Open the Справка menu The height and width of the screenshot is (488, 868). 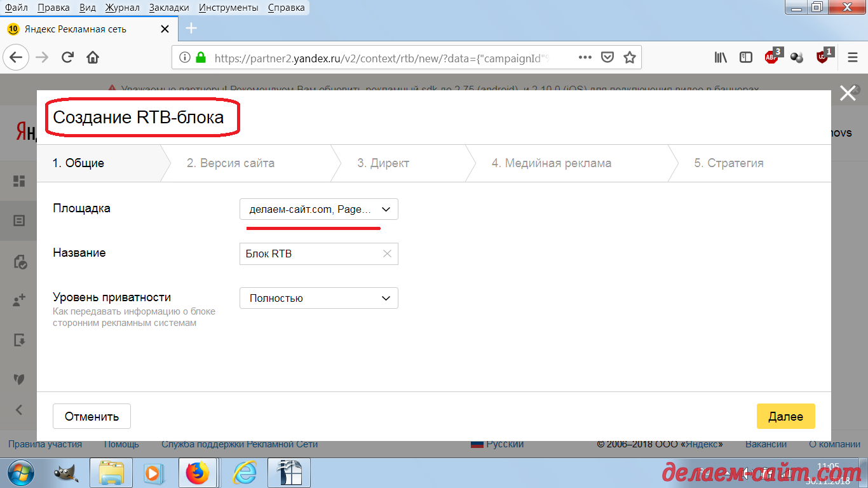pyautogui.click(x=286, y=8)
